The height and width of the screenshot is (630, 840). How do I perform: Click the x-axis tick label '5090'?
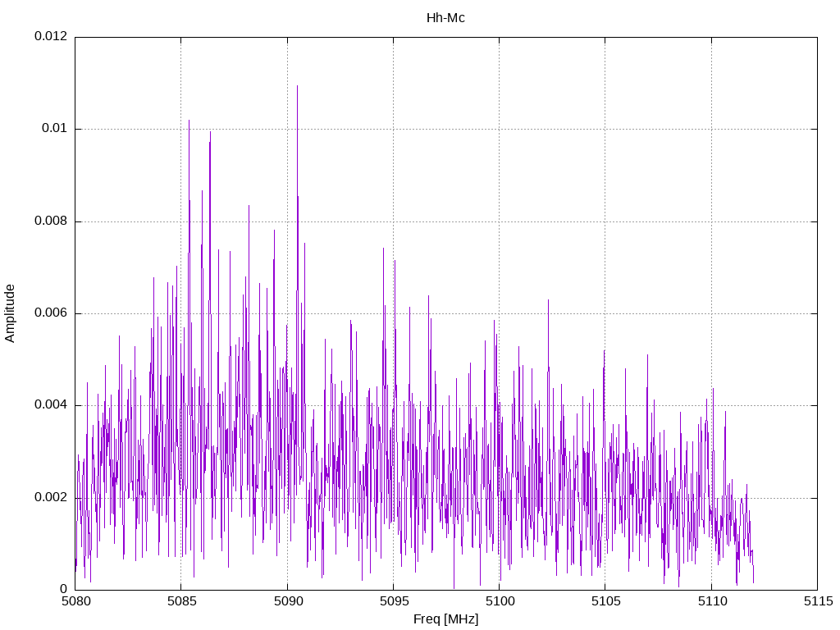click(288, 601)
